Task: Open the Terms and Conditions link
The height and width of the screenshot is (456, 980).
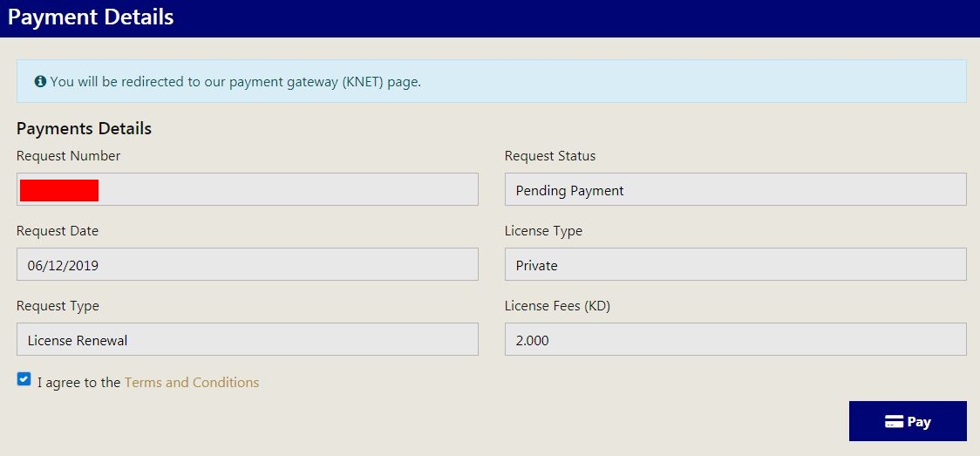Action: (191, 382)
